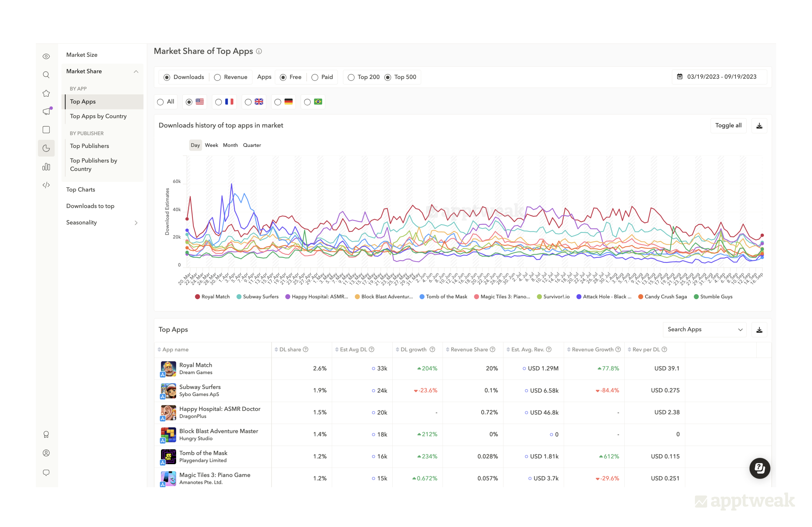The height and width of the screenshot is (527, 812).
Task: Open Top Apps by Country
Action: (x=98, y=116)
